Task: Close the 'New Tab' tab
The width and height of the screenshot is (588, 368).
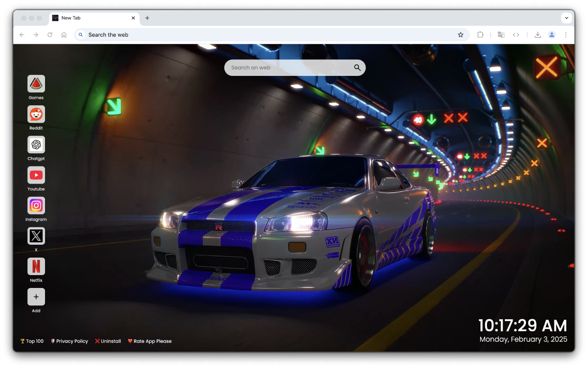Action: [x=133, y=18]
